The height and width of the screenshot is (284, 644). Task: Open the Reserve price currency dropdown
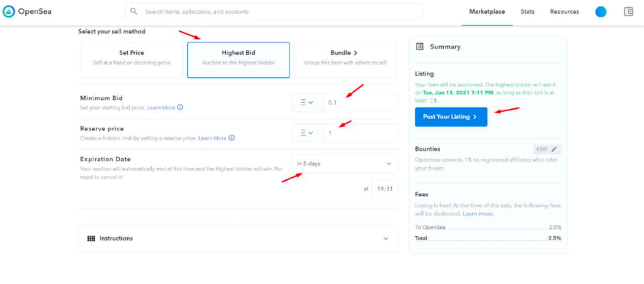click(308, 133)
